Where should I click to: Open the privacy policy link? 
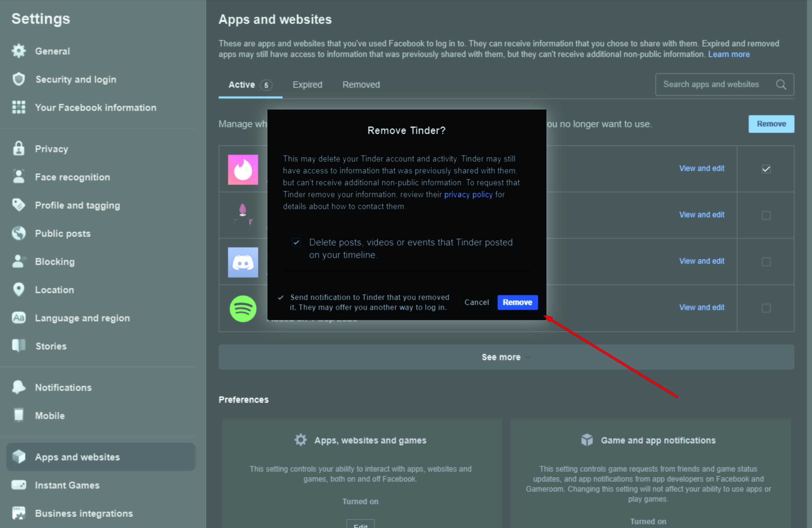[468, 194]
